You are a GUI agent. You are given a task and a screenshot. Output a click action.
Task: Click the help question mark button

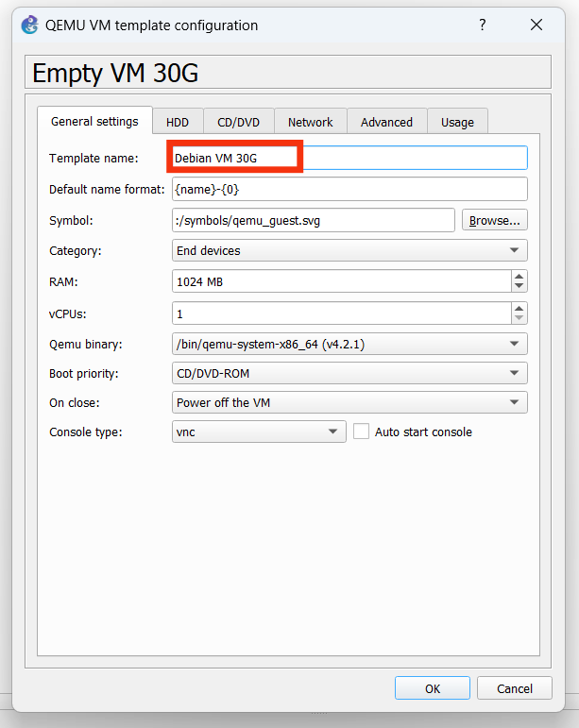point(482,25)
